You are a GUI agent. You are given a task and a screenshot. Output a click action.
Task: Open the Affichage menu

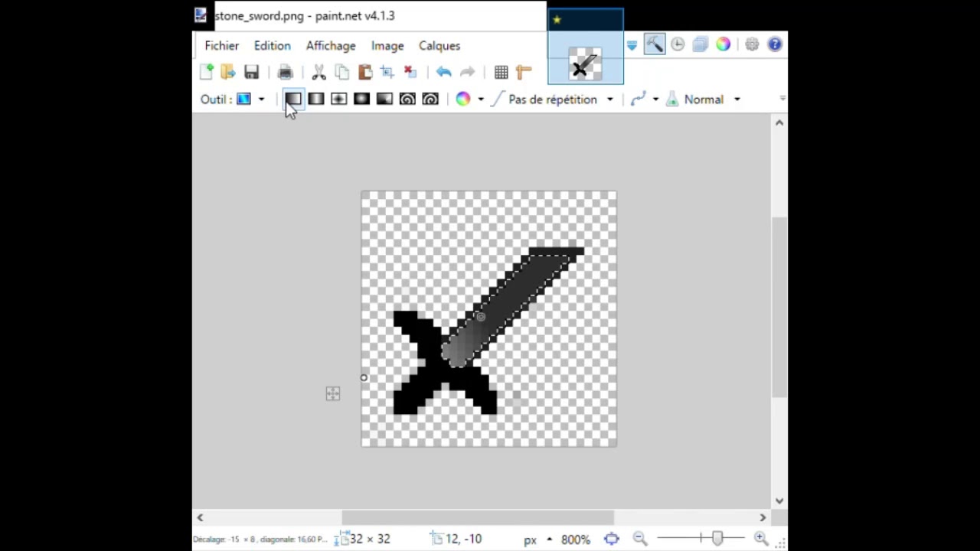click(x=331, y=46)
